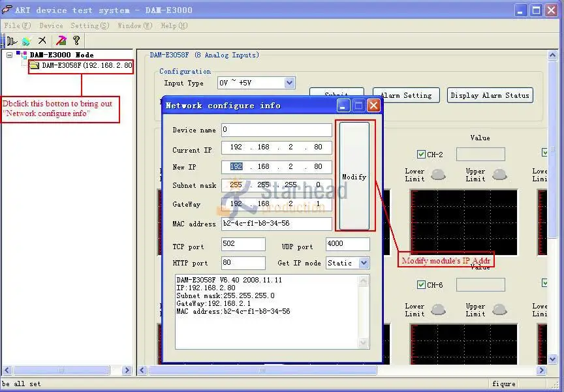This screenshot has height=392, width=564.
Task: Click the tree panel scroll left arrow
Action: click(7, 370)
